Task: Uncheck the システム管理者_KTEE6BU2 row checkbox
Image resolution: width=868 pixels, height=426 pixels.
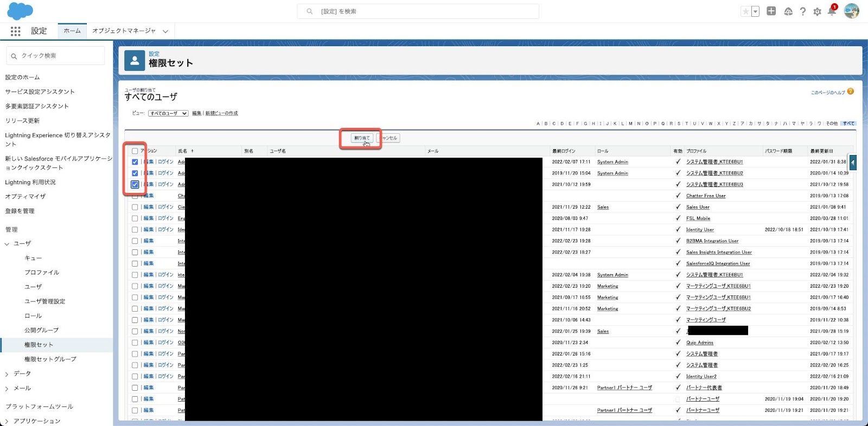Action: click(x=135, y=173)
